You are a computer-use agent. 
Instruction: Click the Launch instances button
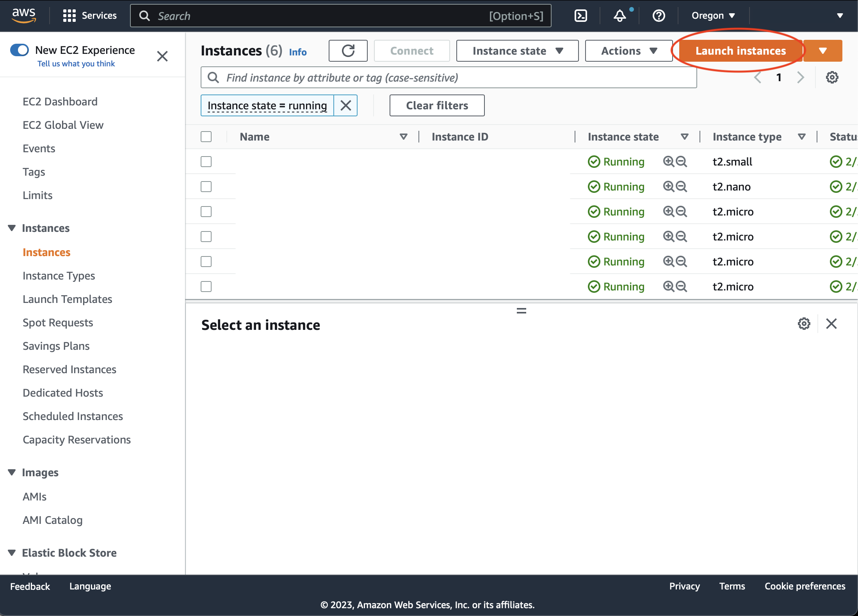tap(741, 51)
